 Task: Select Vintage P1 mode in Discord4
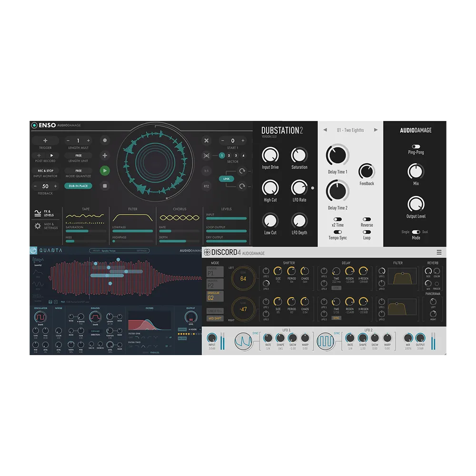(x=215, y=272)
